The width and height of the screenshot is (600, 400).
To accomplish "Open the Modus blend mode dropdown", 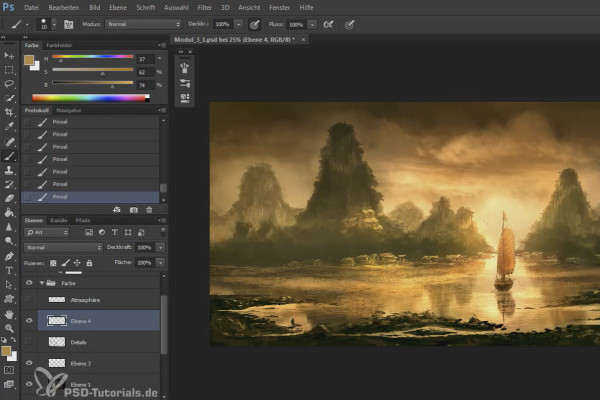I will click(x=143, y=24).
